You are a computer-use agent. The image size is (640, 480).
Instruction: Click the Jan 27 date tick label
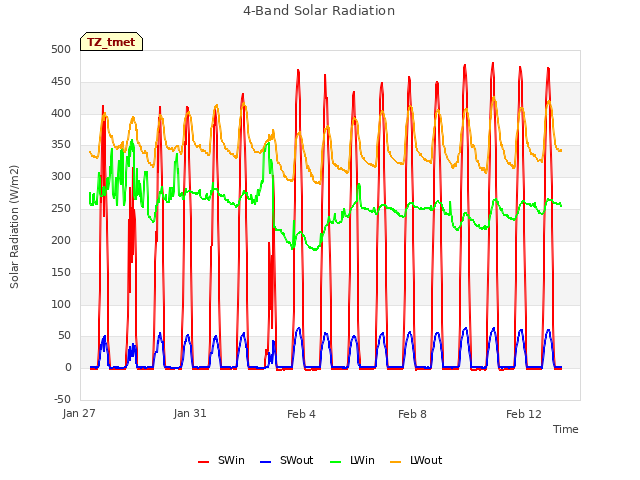(79, 413)
